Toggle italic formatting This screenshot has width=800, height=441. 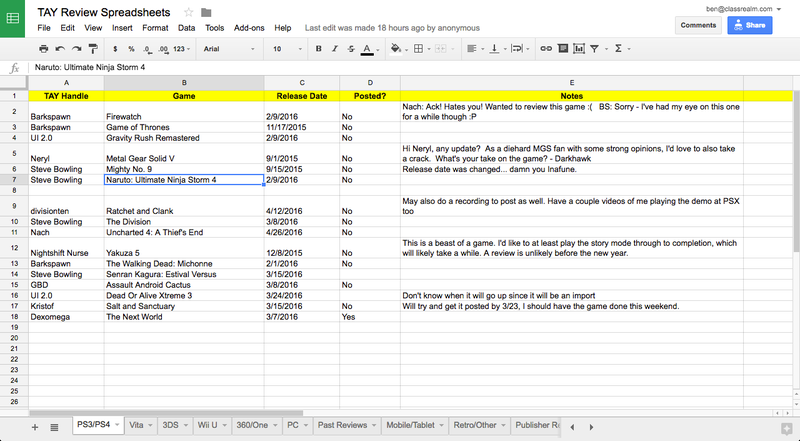pyautogui.click(x=335, y=49)
